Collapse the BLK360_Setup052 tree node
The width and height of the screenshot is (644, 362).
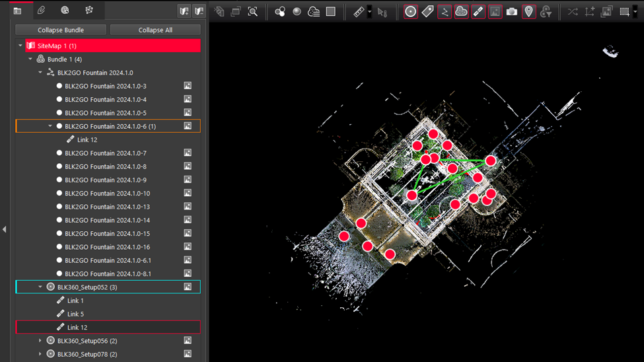click(40, 287)
